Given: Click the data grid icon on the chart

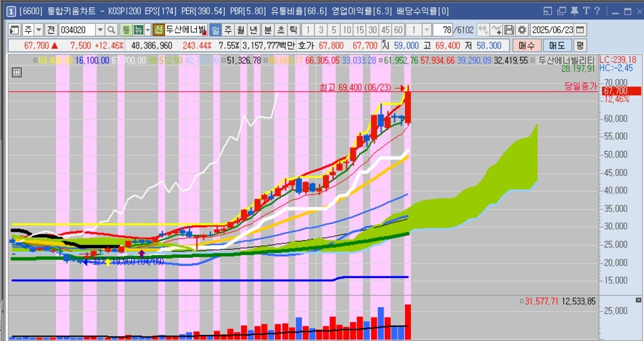Looking at the screenshot, I should [x=17, y=72].
